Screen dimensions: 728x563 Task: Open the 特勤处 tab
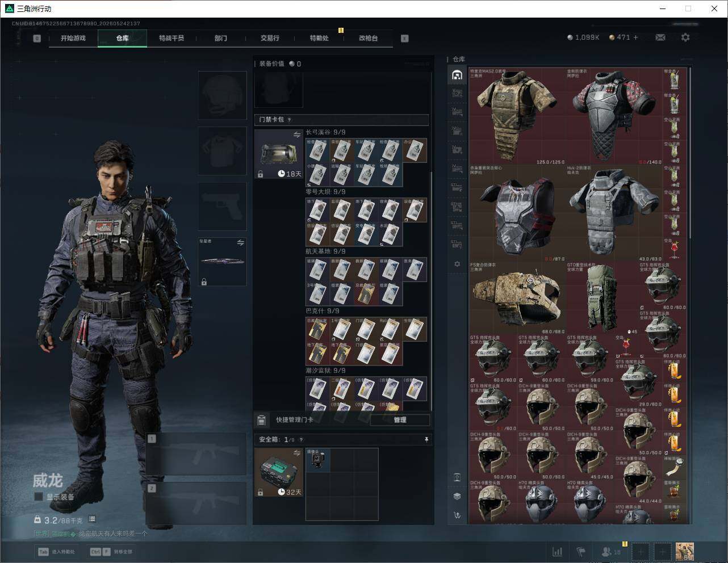[319, 38]
